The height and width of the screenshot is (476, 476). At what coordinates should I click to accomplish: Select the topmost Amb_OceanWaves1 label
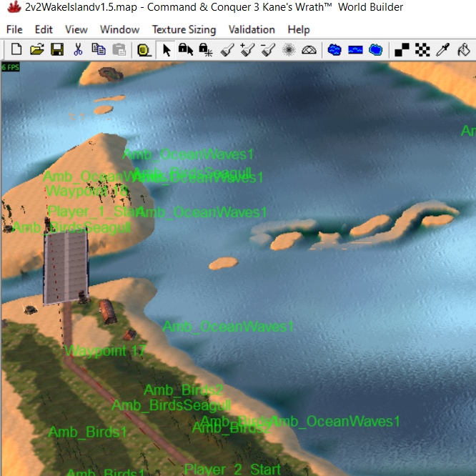click(x=188, y=154)
